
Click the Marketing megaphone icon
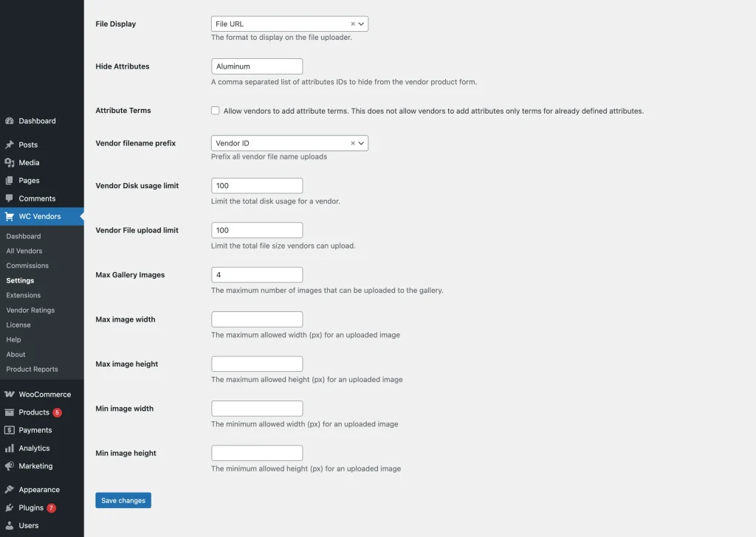click(10, 466)
